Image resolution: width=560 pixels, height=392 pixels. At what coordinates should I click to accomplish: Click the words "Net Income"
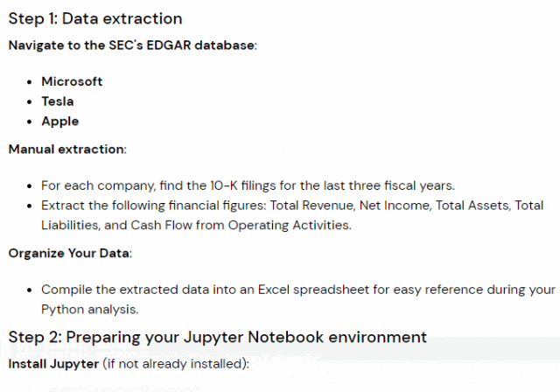tap(395, 206)
